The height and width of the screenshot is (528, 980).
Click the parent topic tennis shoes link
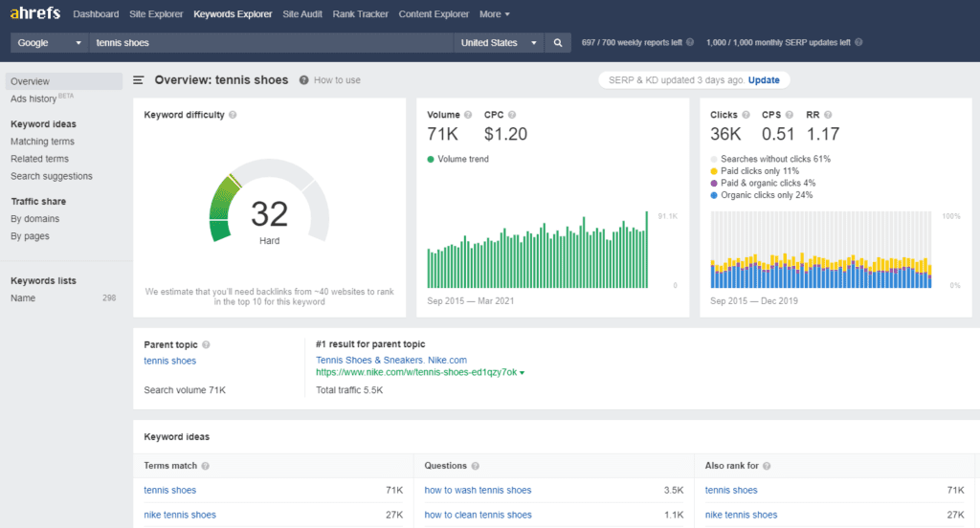(x=170, y=361)
